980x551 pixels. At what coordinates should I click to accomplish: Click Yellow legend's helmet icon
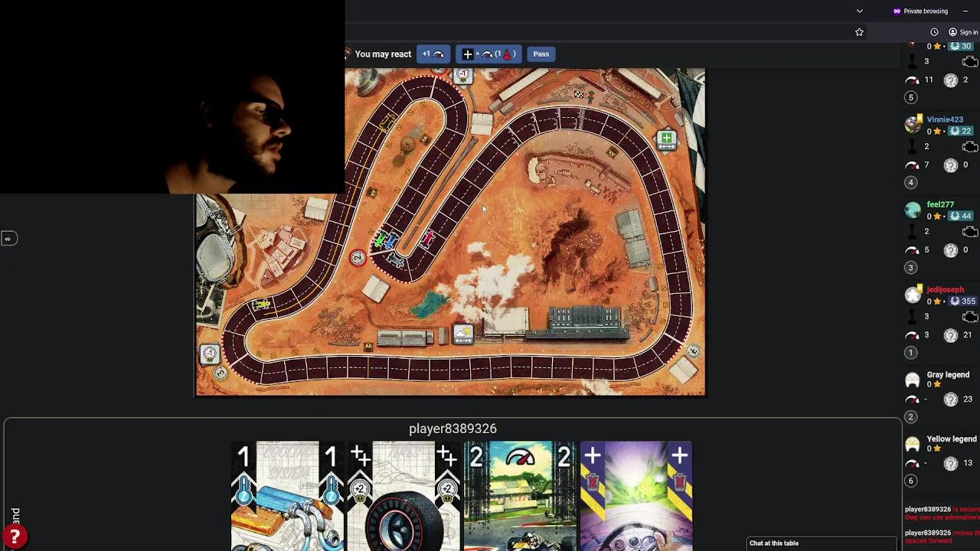[912, 444]
